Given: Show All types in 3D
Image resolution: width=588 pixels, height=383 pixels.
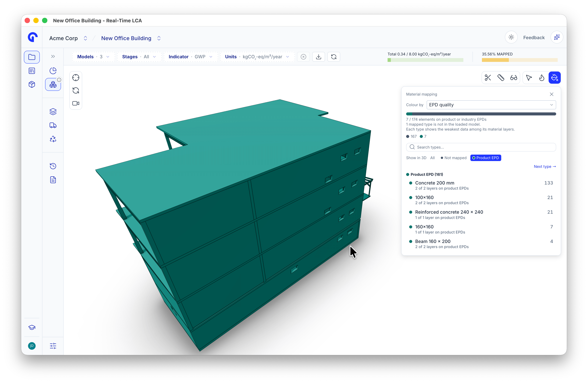Looking at the screenshot, I should pyautogui.click(x=432, y=158).
